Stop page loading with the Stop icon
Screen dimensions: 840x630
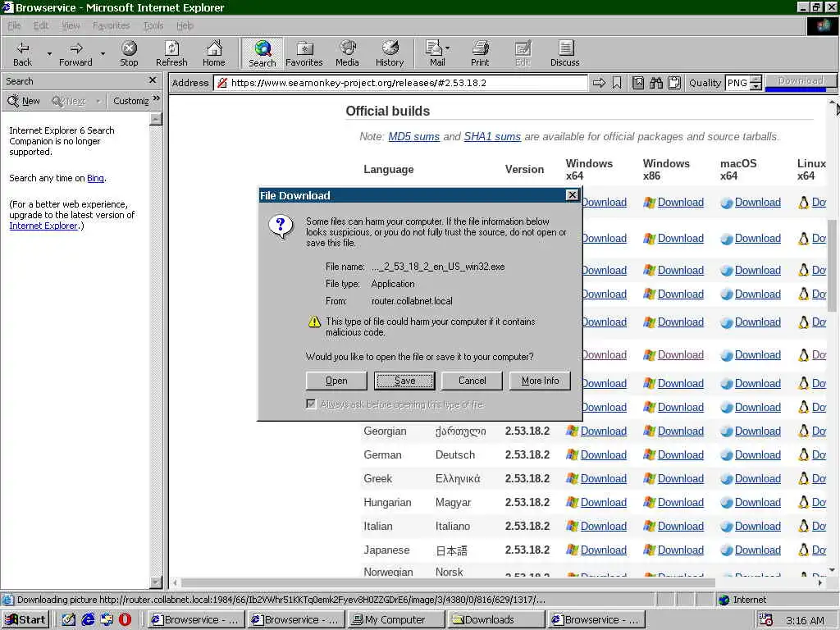pyautogui.click(x=129, y=48)
